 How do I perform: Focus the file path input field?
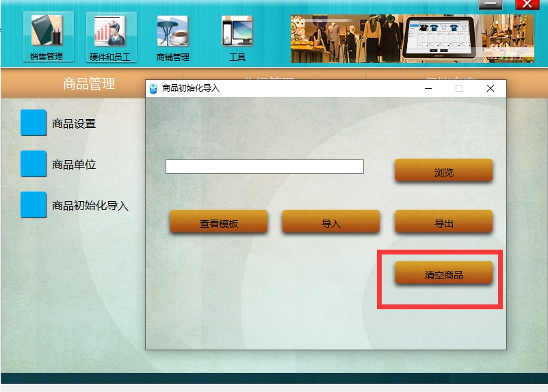click(265, 167)
